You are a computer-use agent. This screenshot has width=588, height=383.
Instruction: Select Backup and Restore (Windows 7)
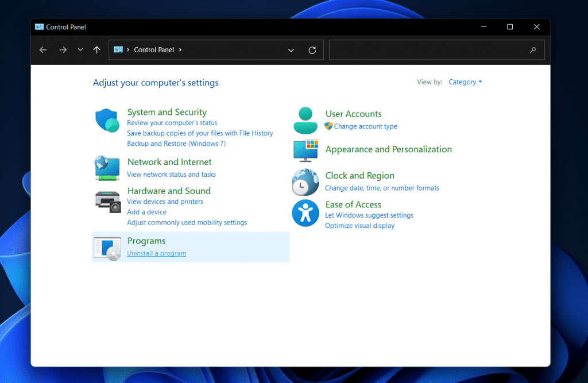pyautogui.click(x=176, y=144)
